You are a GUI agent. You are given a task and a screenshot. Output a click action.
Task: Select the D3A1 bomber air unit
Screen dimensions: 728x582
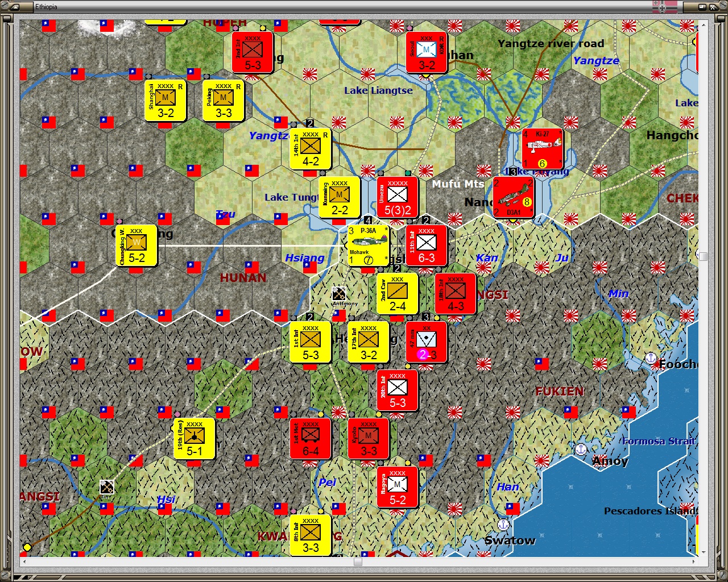514,197
